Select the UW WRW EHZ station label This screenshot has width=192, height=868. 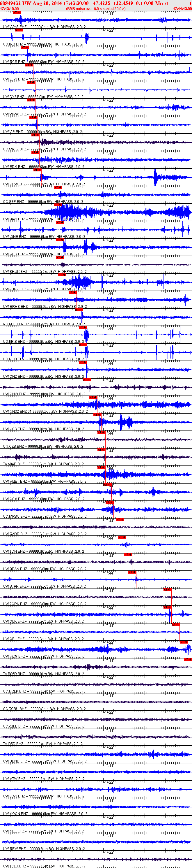tap(15, 114)
